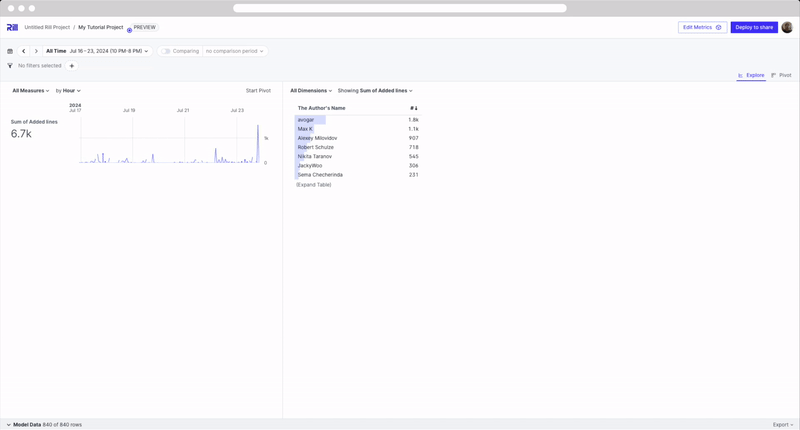Open All Measures dropdown
The image size is (800, 430).
(x=31, y=91)
